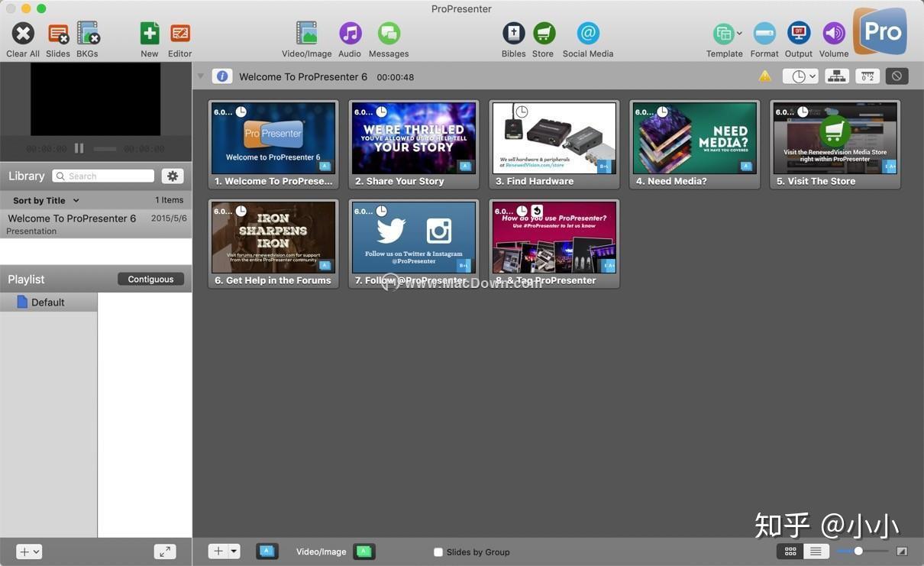This screenshot has height=566, width=924.
Task: Enable the Slides by Group checkbox
Action: (x=438, y=551)
